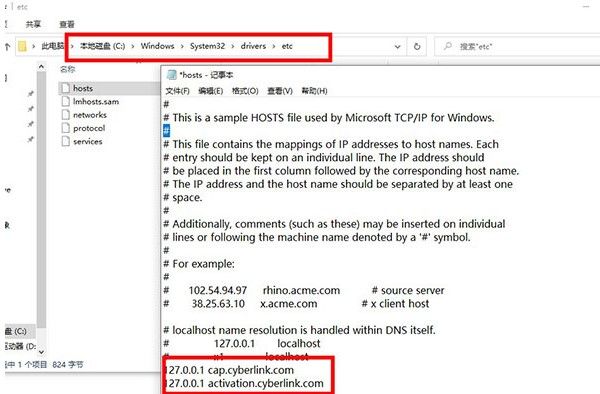Screen dimensions: 600x394
Task: Click the navigation pane scrollbar thumb
Action: point(41,199)
